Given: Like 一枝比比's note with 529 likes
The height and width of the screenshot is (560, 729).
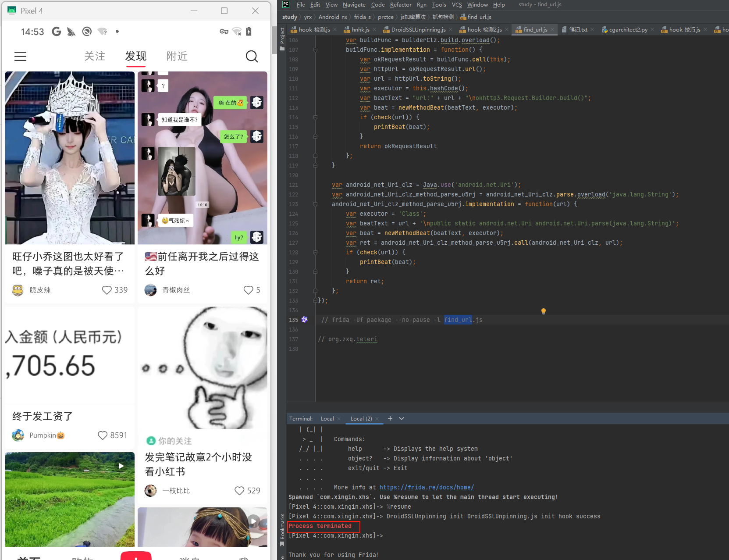Looking at the screenshot, I should coord(239,491).
